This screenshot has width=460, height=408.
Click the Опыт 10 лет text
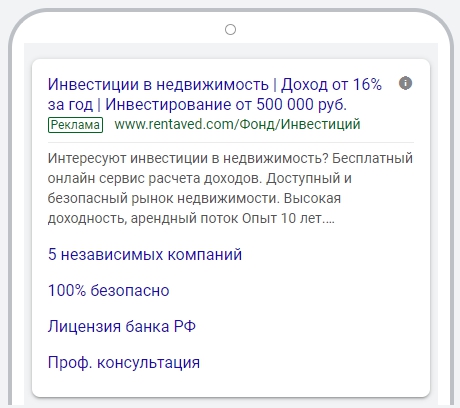[x=282, y=219]
